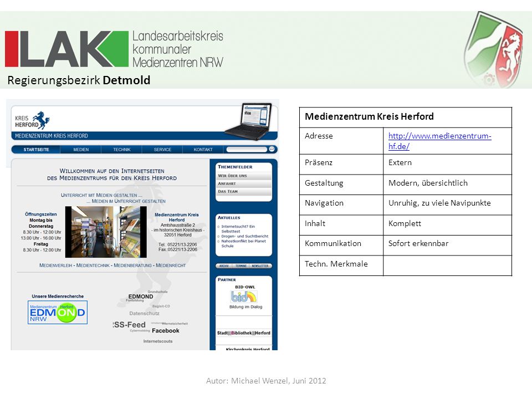
Task: Click the 'Regierungsbezirk Detmold' heading
Action: [x=79, y=80]
